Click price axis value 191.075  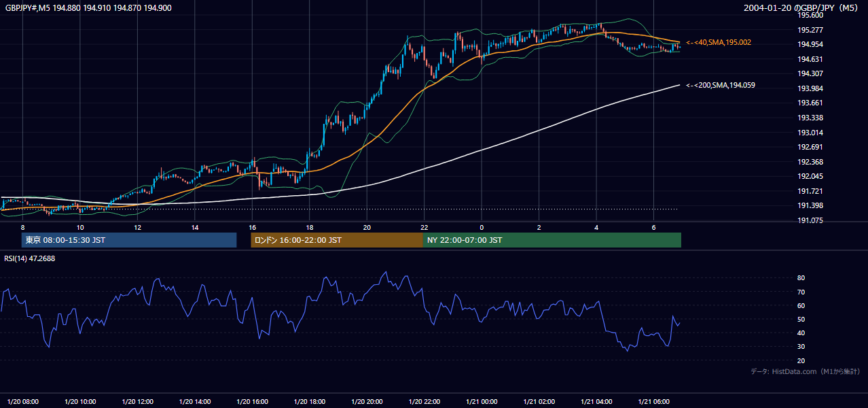coord(810,220)
